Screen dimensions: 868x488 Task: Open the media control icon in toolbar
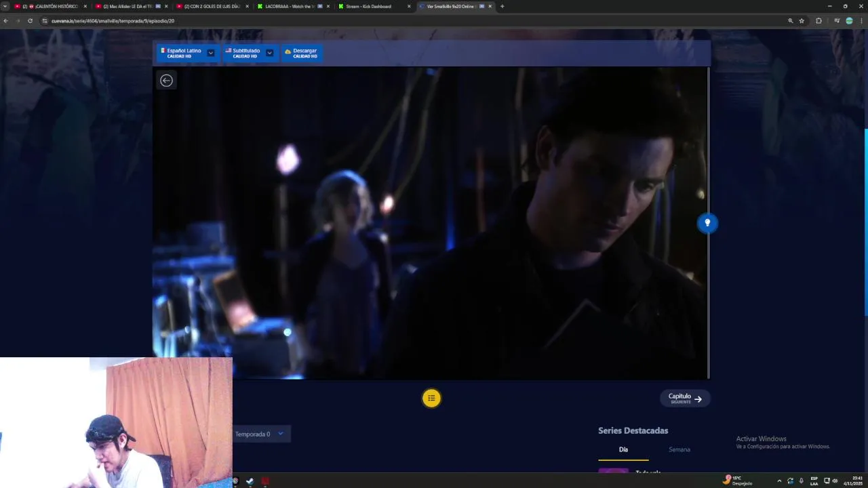pos(837,21)
